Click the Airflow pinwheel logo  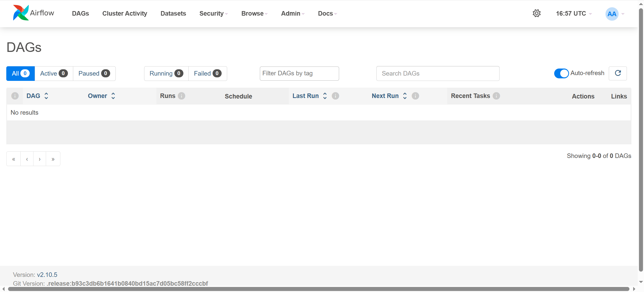[21, 13]
